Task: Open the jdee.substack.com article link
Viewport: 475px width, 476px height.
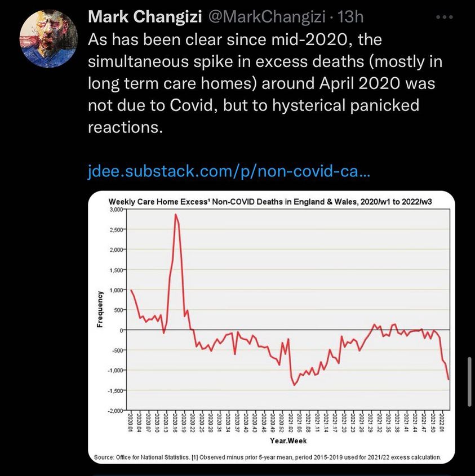Action: click(229, 170)
